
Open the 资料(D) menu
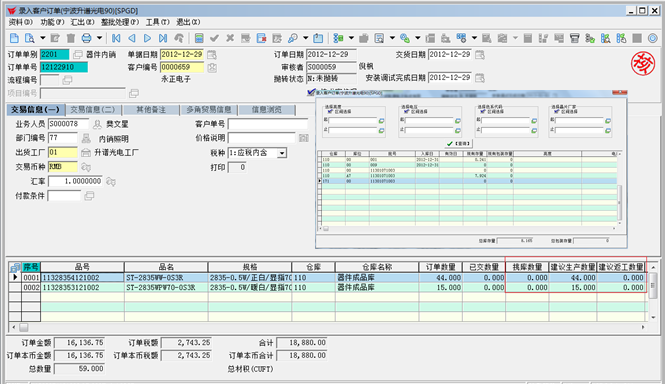(20, 22)
